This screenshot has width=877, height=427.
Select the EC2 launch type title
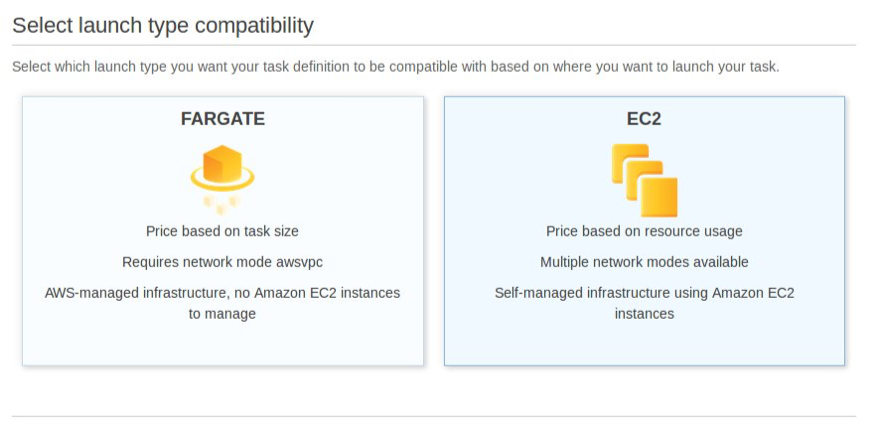coord(644,119)
